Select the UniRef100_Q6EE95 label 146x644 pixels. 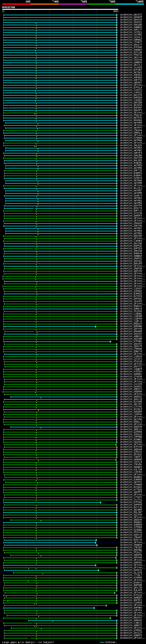[131, 427]
